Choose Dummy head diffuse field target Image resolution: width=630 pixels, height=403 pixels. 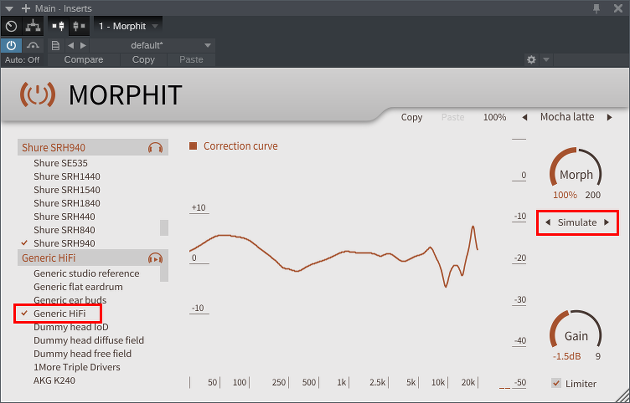88,340
